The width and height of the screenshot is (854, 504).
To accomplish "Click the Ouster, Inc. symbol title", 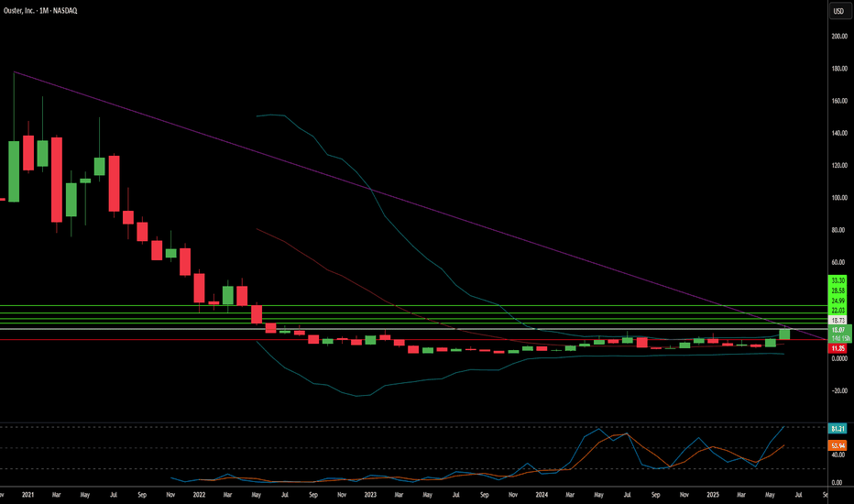I will [40, 10].
